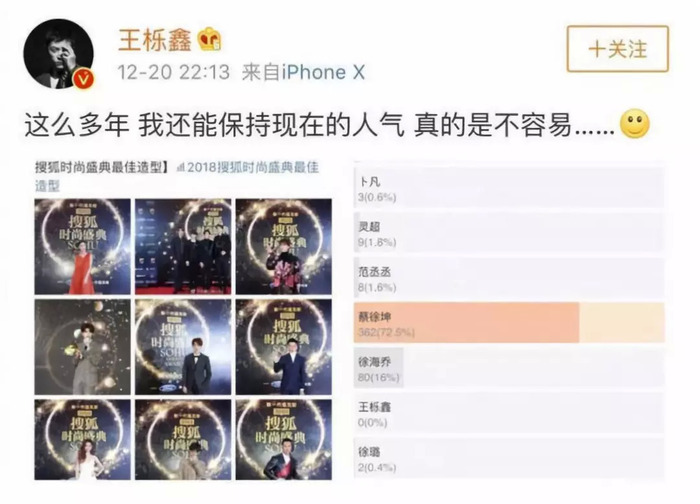Follow the user with +关注 button
Image resolution: width=700 pixels, height=504 pixels.
point(617,49)
